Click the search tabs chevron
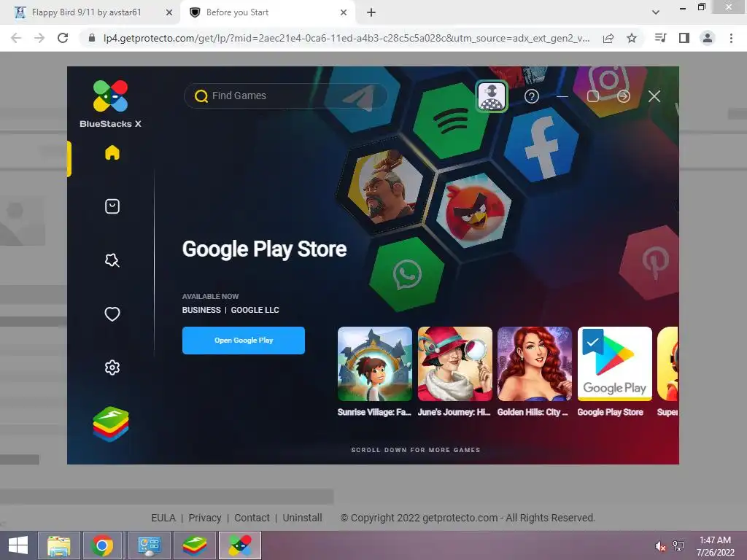This screenshot has width=747, height=560. pos(656,12)
